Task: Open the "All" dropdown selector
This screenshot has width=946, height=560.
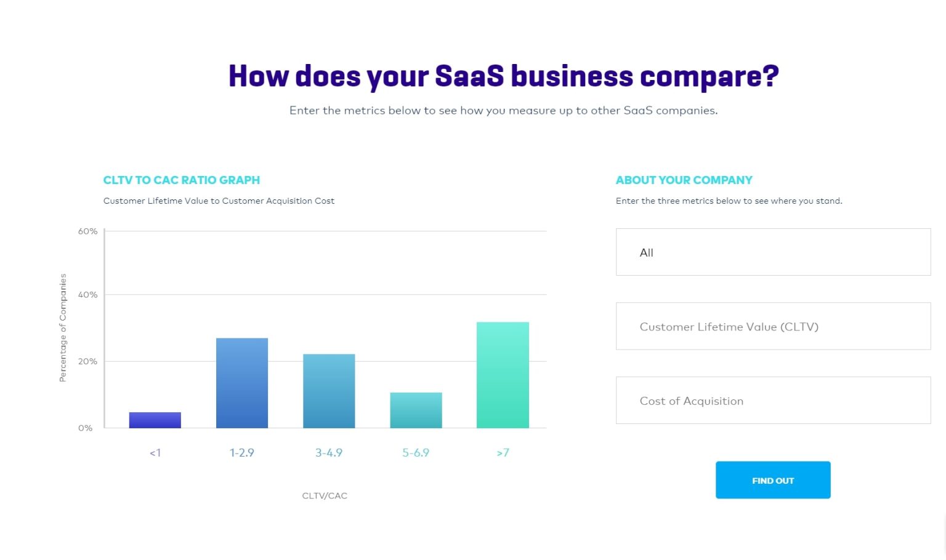Action: [773, 252]
